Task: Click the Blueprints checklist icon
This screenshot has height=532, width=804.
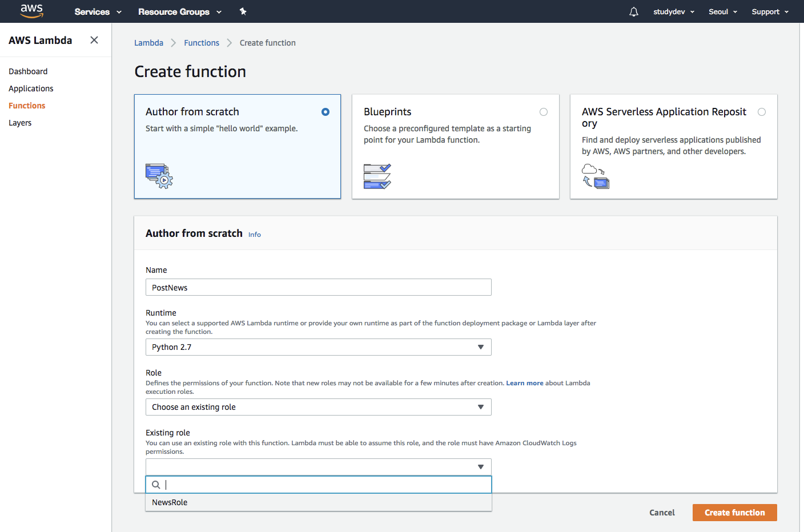Action: point(377,176)
